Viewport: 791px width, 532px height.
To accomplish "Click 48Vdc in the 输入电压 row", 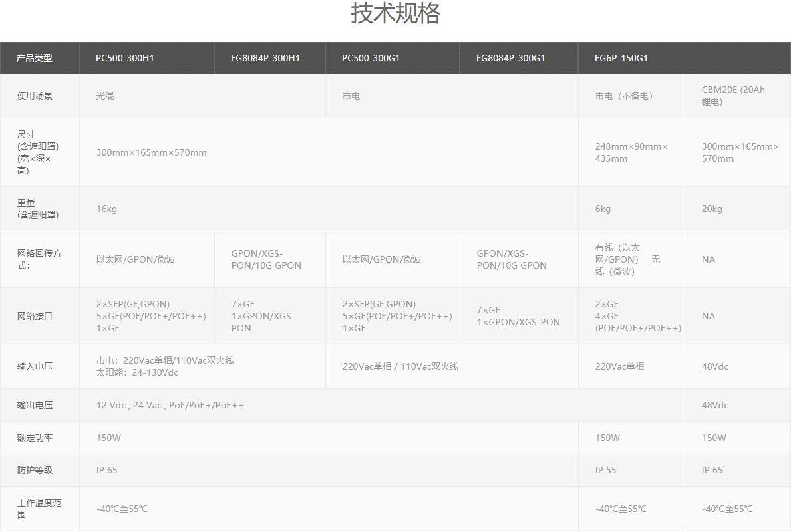I will 738,366.
